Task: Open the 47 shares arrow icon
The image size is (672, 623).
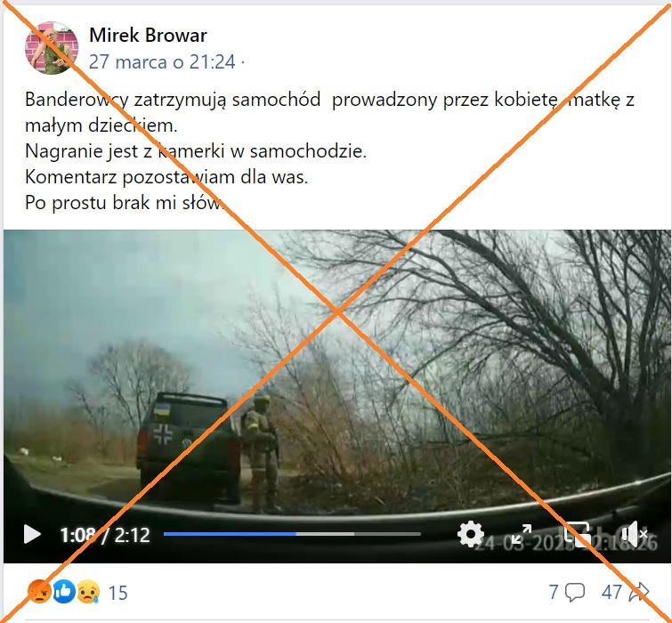Action: coord(638,593)
